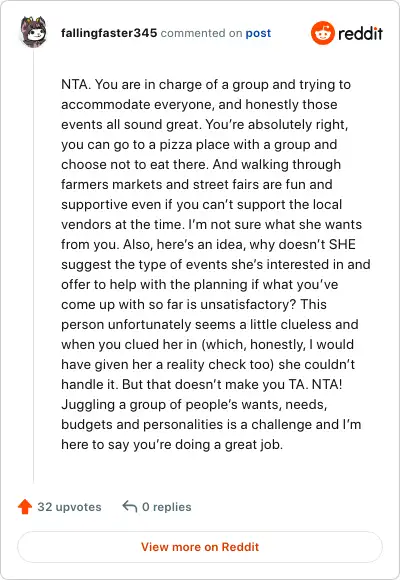The width and height of the screenshot is (400, 580).
Task: Click the vertical thread line under the avatar
Action: coord(34,266)
